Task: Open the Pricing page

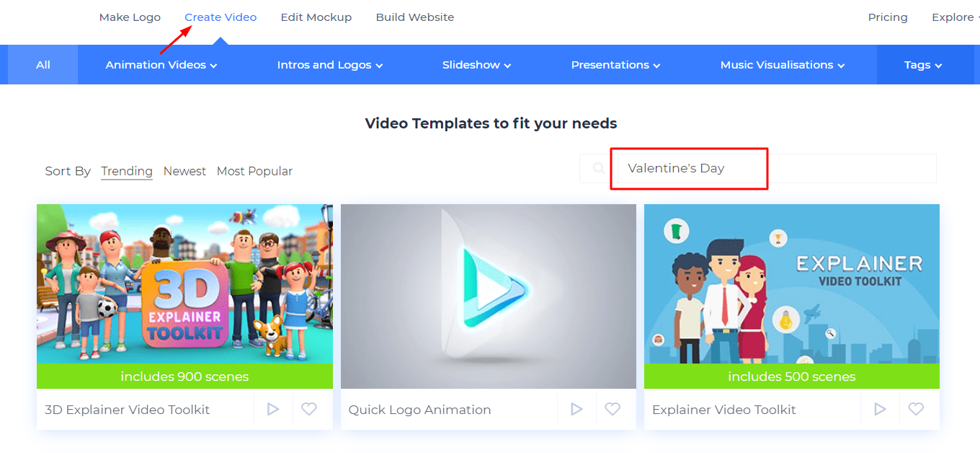Action: [x=888, y=17]
